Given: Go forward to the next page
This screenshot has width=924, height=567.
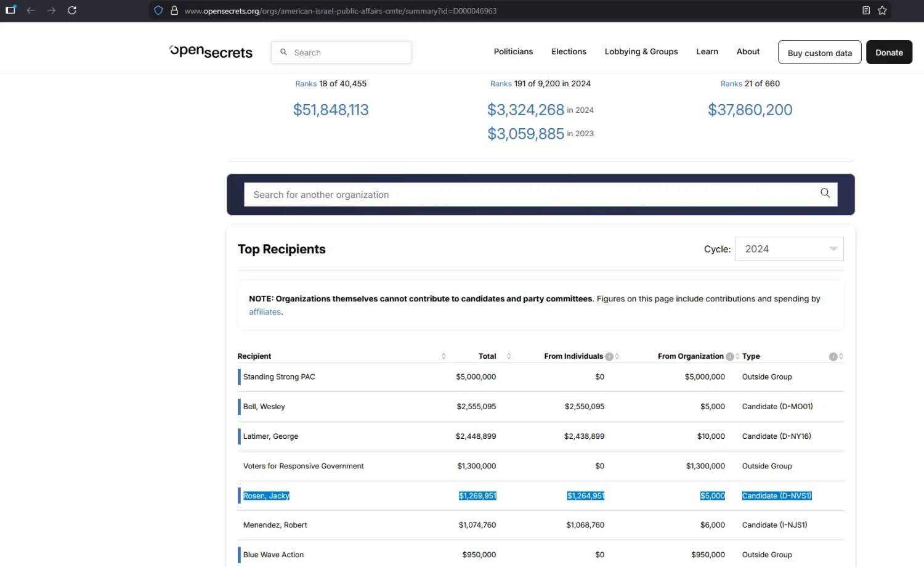Looking at the screenshot, I should [x=51, y=10].
